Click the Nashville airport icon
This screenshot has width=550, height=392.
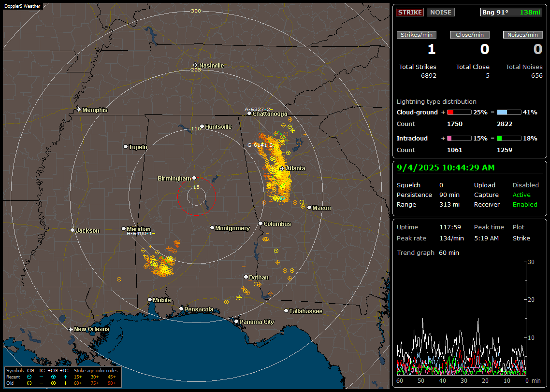(x=195, y=65)
